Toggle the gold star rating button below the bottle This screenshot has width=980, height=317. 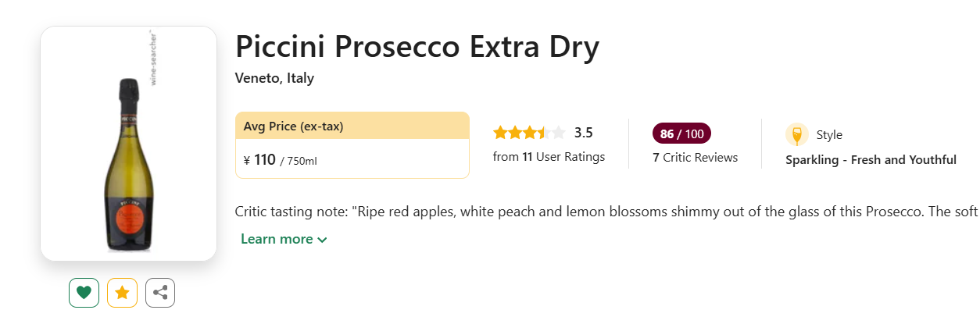coord(122,293)
